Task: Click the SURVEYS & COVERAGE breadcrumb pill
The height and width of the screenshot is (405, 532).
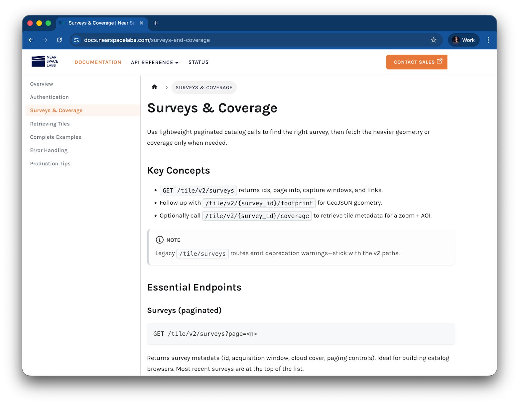Action: [204, 88]
